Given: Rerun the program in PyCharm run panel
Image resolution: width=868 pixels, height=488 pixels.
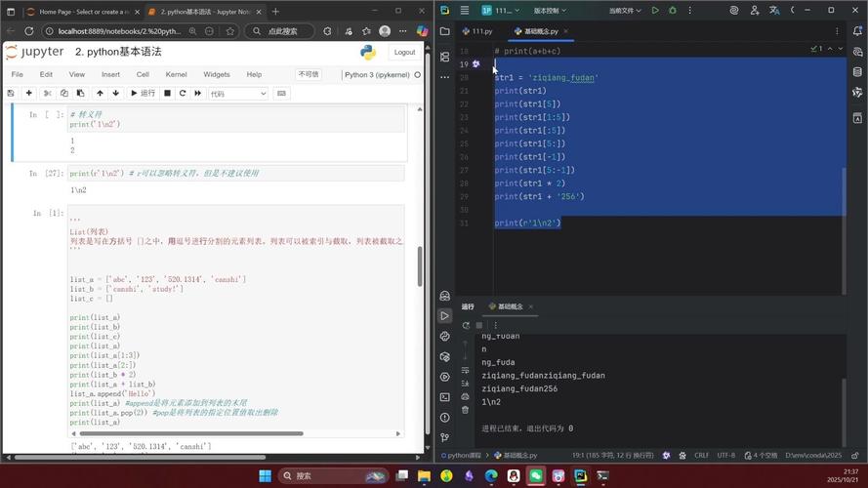Looking at the screenshot, I should (x=466, y=325).
